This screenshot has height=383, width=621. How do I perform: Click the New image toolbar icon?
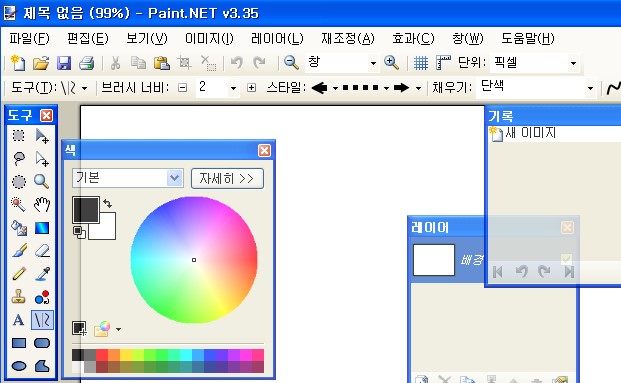coord(18,63)
